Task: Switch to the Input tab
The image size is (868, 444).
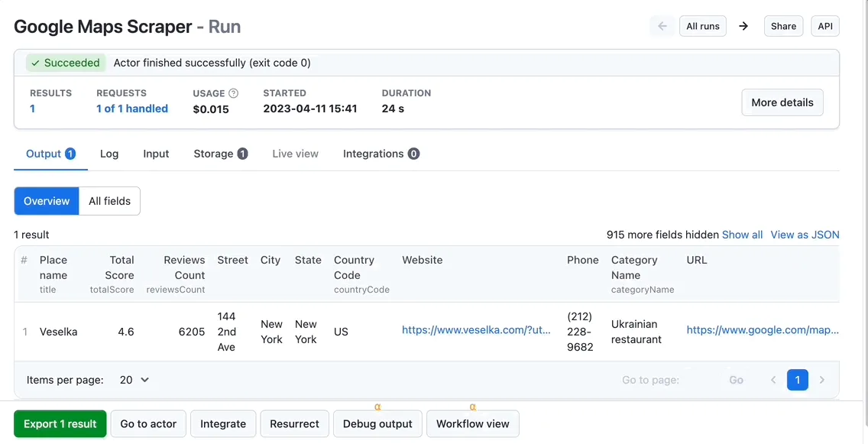Action: click(156, 154)
